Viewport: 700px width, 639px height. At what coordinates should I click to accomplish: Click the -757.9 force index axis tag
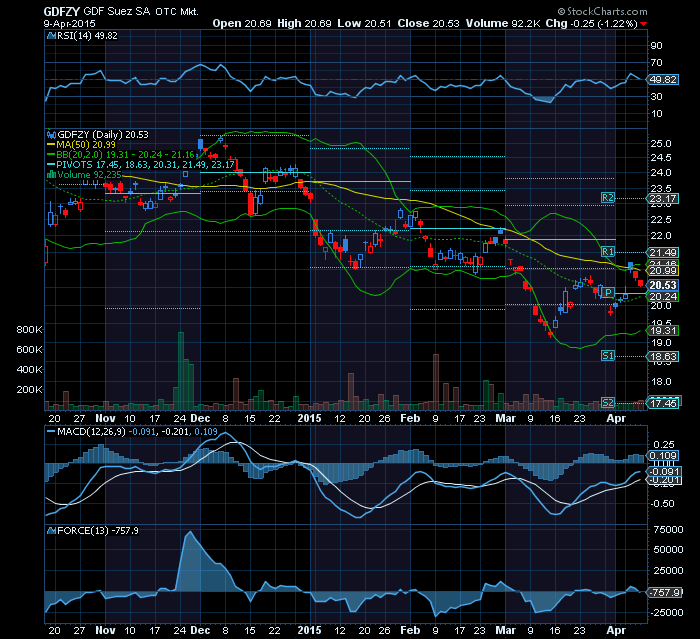coord(664,593)
